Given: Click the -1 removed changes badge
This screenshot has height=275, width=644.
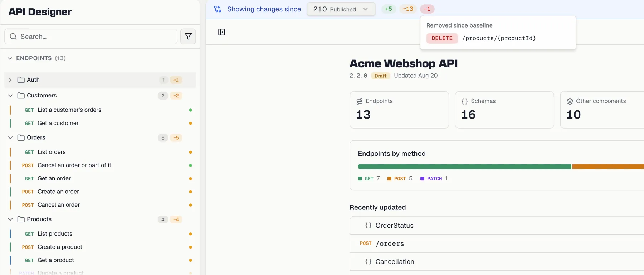Looking at the screenshot, I should [x=427, y=9].
